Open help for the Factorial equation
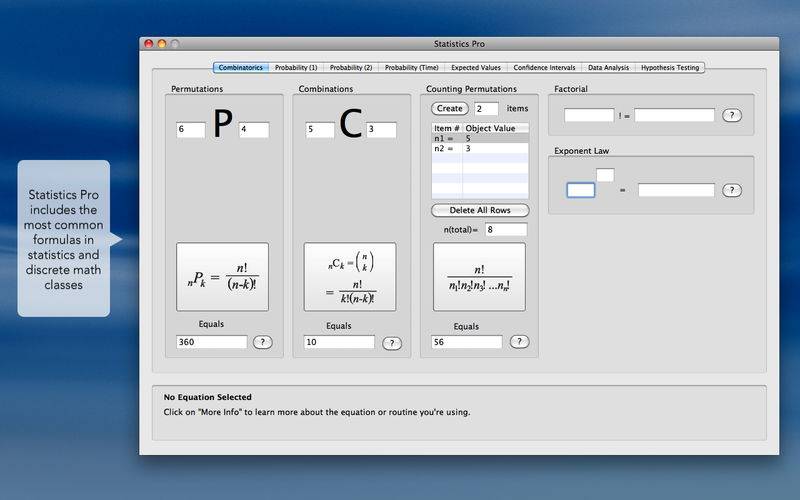Image resolution: width=800 pixels, height=500 pixels. [x=732, y=115]
